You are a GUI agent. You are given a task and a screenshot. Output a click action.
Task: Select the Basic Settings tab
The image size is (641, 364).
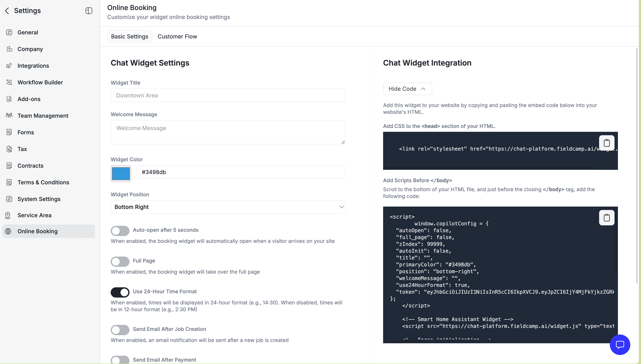point(129,37)
